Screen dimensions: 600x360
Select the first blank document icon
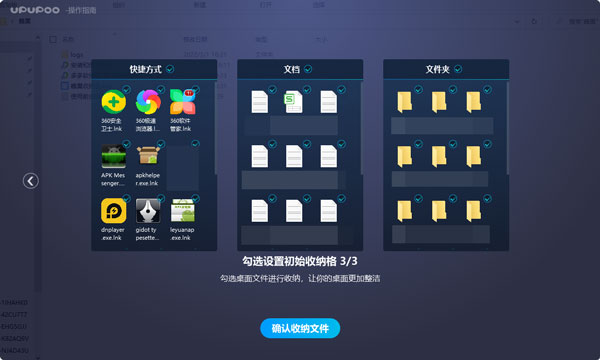[x=260, y=102]
